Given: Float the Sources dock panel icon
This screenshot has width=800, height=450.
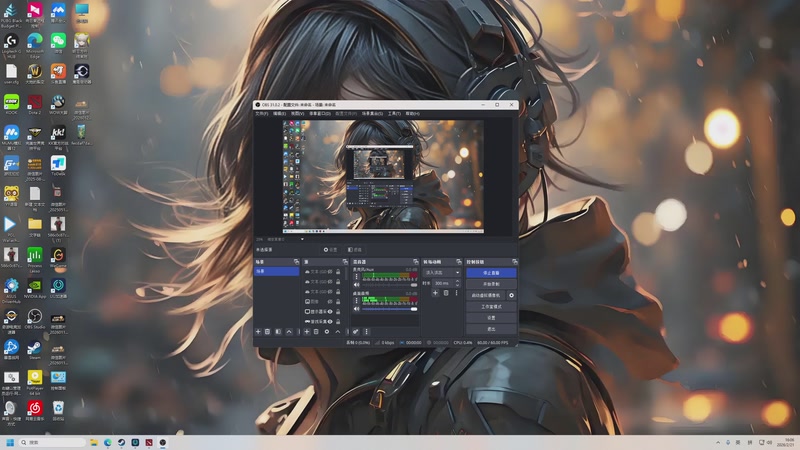Looking at the screenshot, I should point(345,262).
